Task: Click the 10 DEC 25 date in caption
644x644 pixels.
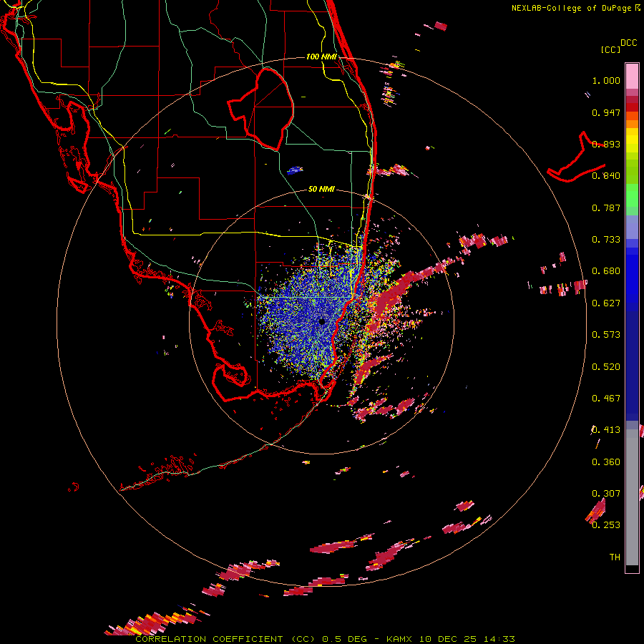Action: click(448, 639)
